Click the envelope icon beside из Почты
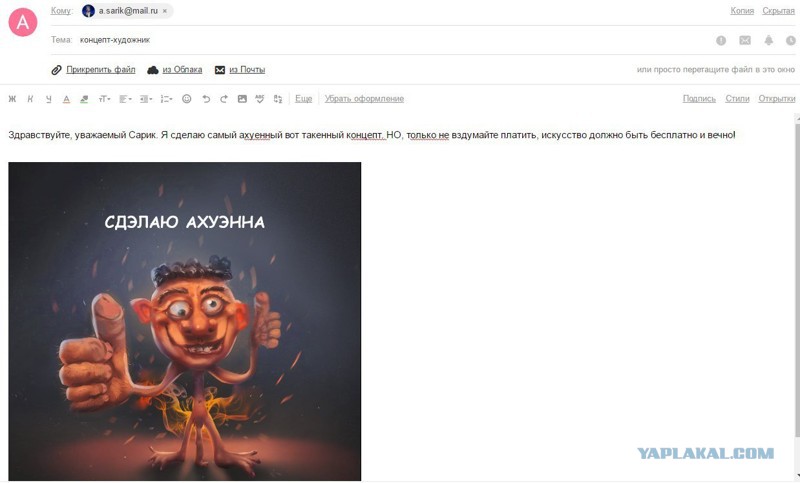Viewport: 800px width, 483px height. 220,70
